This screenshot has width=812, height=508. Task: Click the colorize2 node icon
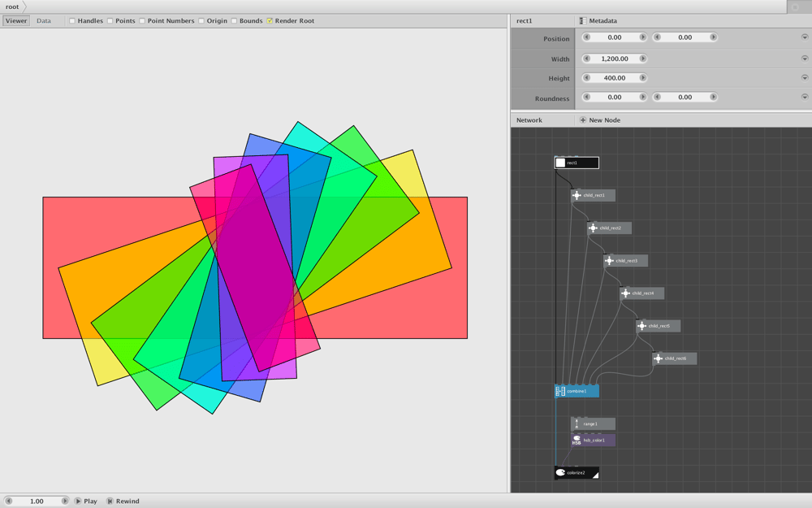click(x=560, y=473)
